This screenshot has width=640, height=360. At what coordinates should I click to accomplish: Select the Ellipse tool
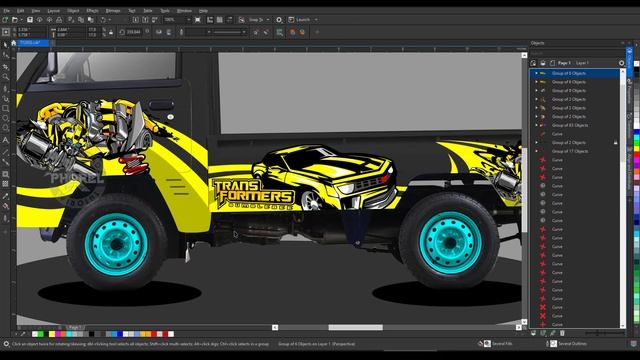point(5,118)
